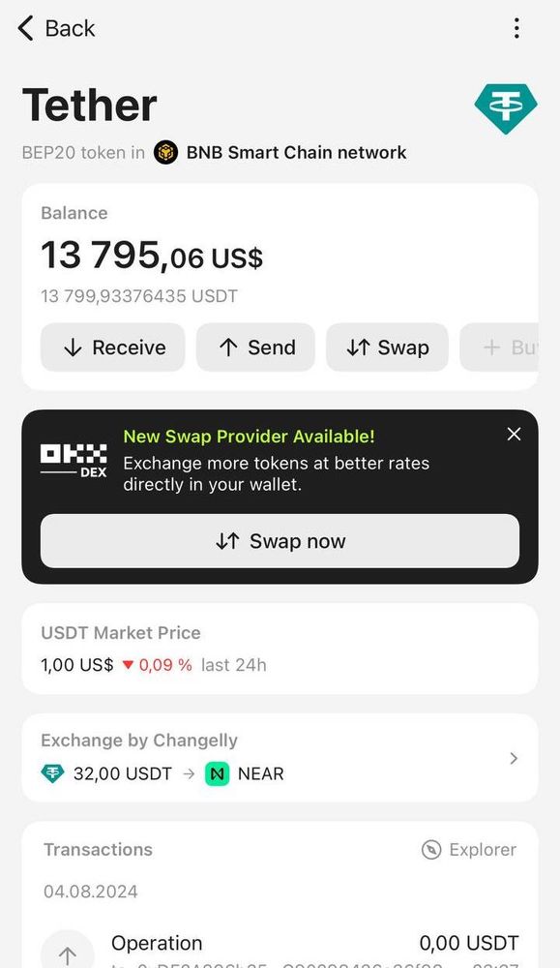Open the three-dot options menu
This screenshot has width=560, height=968.
(516, 28)
